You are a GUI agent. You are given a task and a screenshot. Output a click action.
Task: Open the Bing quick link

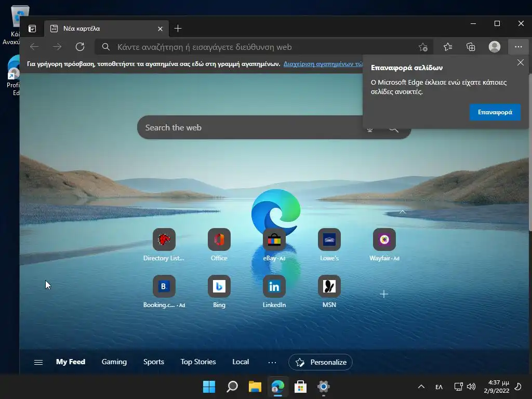click(x=219, y=292)
